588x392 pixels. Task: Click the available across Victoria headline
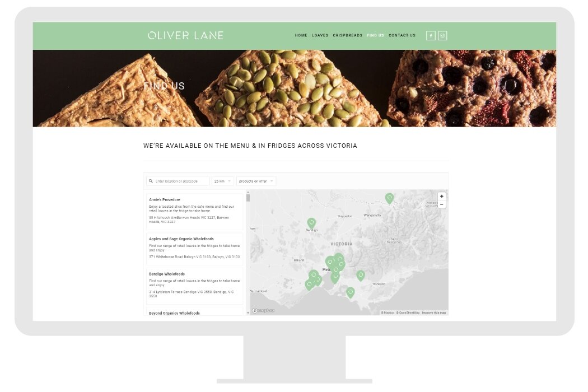tap(250, 146)
